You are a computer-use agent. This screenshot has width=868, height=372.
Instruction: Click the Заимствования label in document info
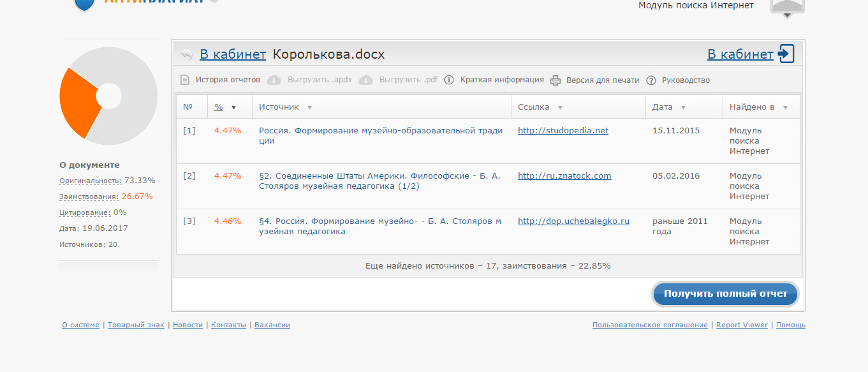point(89,197)
